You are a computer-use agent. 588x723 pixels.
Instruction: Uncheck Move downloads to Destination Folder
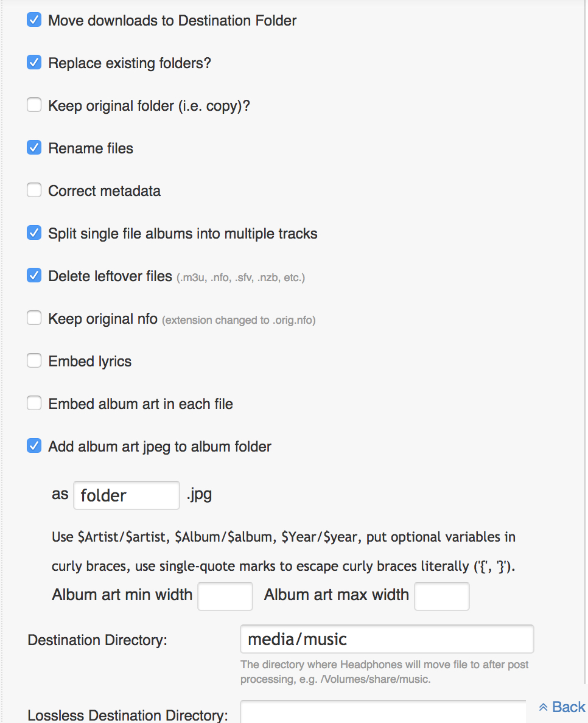(x=34, y=20)
